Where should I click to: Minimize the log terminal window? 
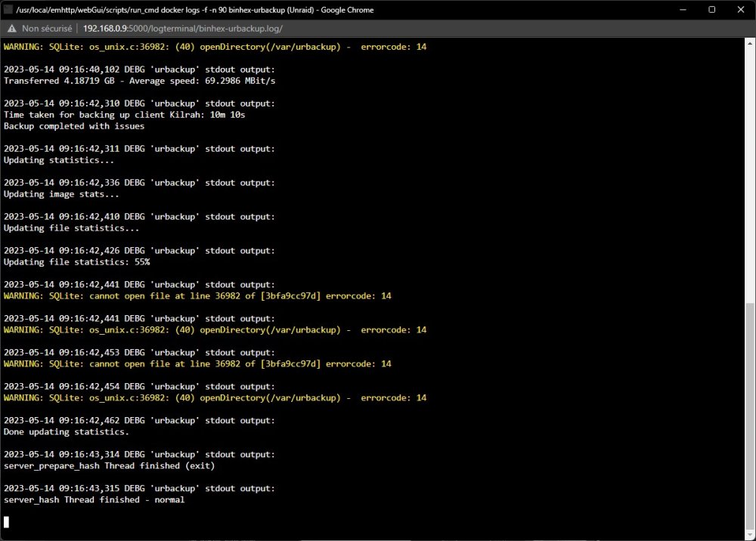[683, 10]
